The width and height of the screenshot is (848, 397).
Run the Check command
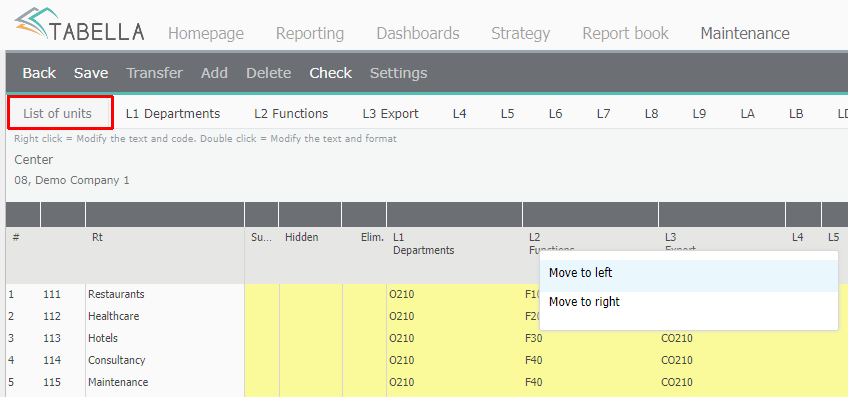point(330,73)
